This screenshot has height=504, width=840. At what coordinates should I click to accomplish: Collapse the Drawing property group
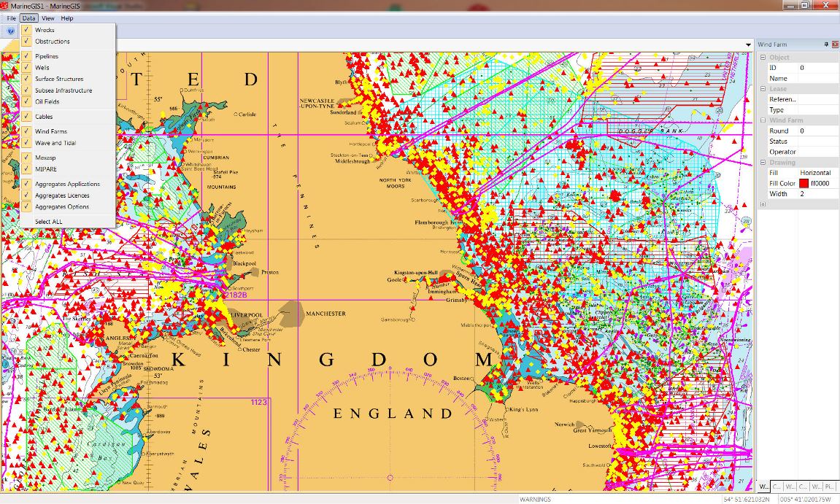(x=763, y=163)
